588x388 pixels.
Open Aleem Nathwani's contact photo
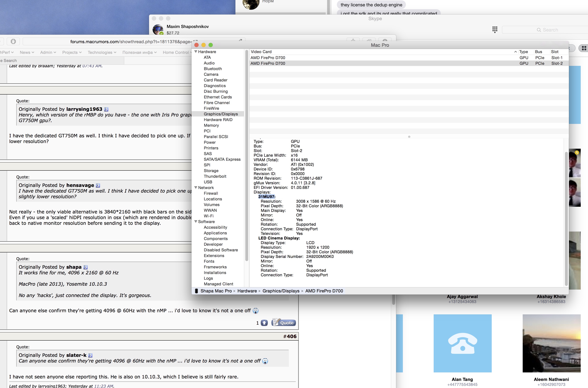point(551,343)
